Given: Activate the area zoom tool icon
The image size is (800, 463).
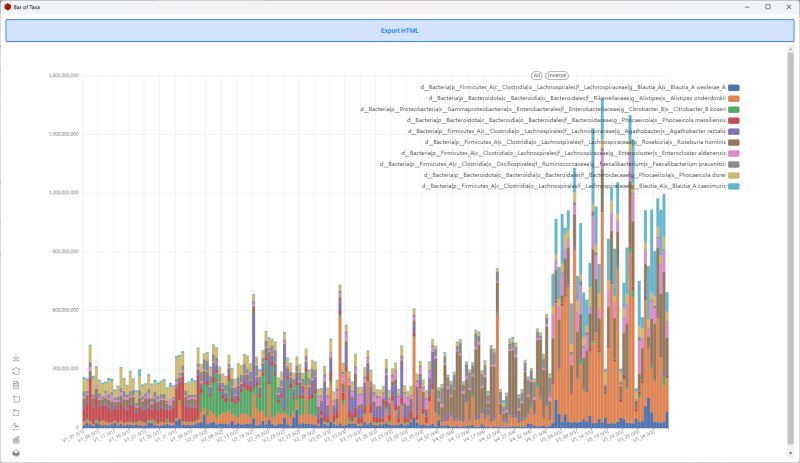Looking at the screenshot, I should [x=16, y=399].
